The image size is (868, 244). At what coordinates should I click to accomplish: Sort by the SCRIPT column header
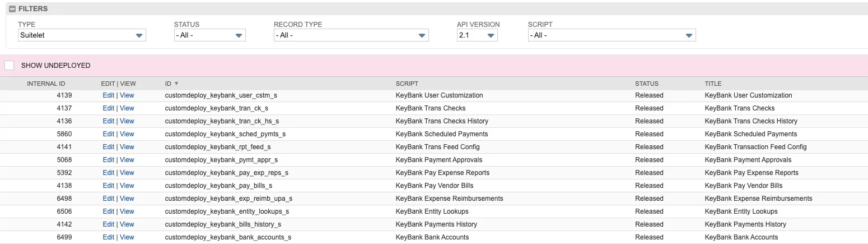407,84
